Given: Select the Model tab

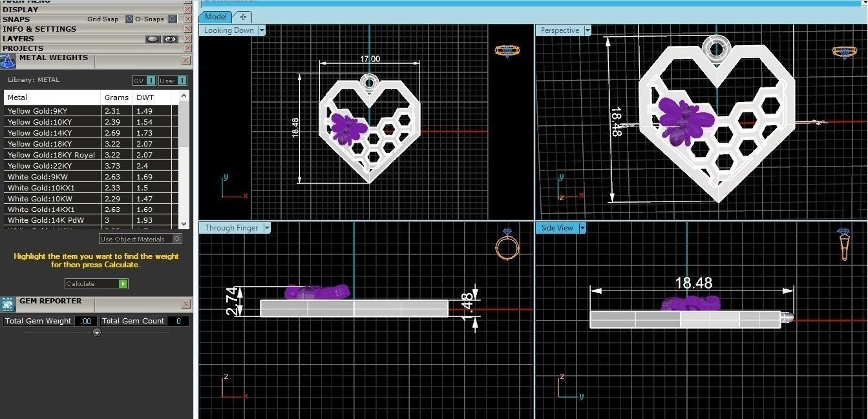Looking at the screenshot, I should click(x=216, y=17).
